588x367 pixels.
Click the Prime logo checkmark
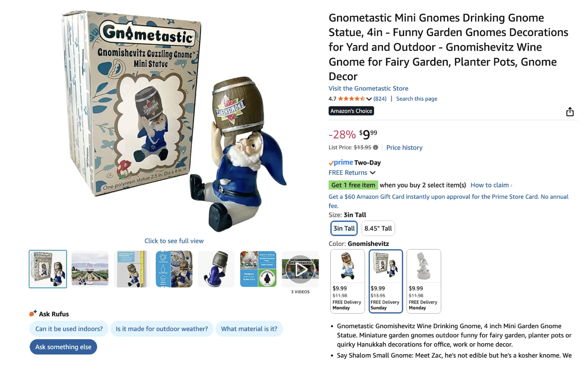point(331,163)
